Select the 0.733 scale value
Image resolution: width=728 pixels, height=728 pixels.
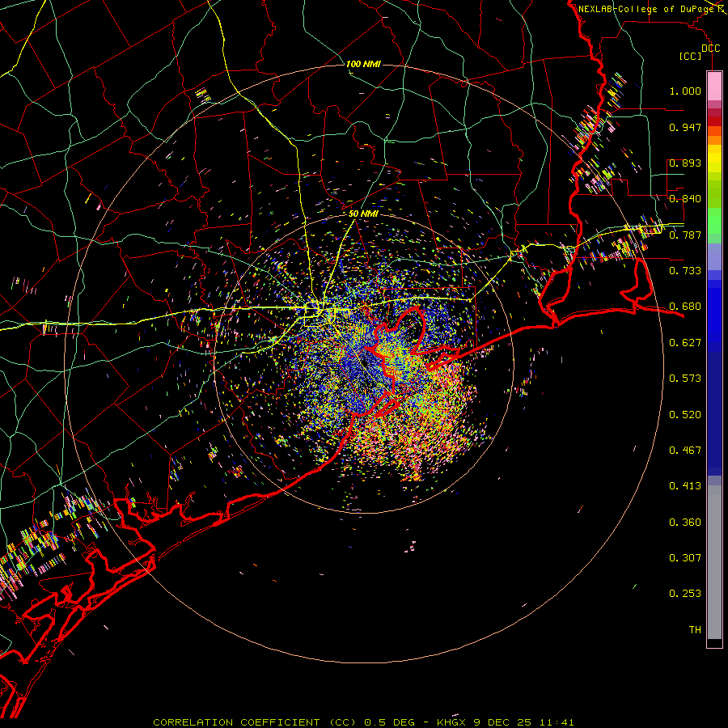click(685, 271)
